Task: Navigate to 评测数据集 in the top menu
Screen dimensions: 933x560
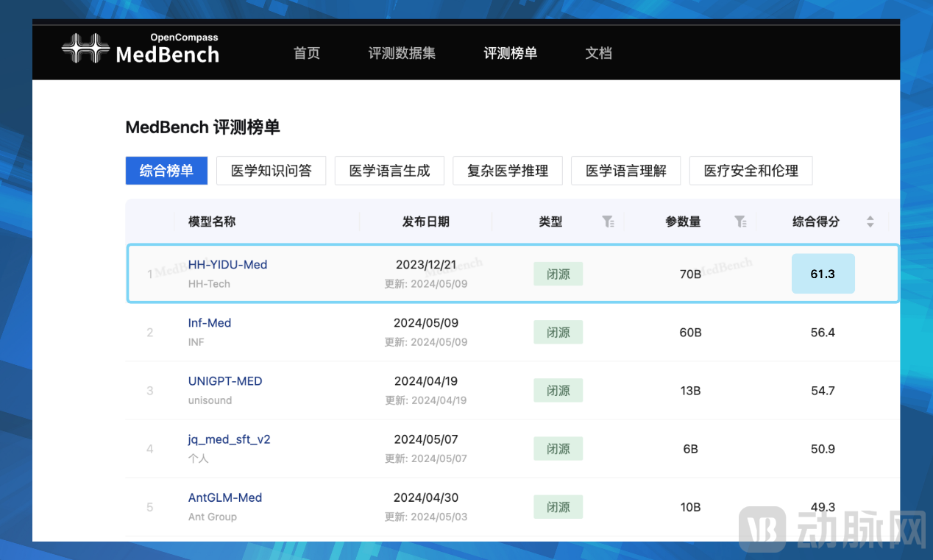Action: click(x=402, y=52)
